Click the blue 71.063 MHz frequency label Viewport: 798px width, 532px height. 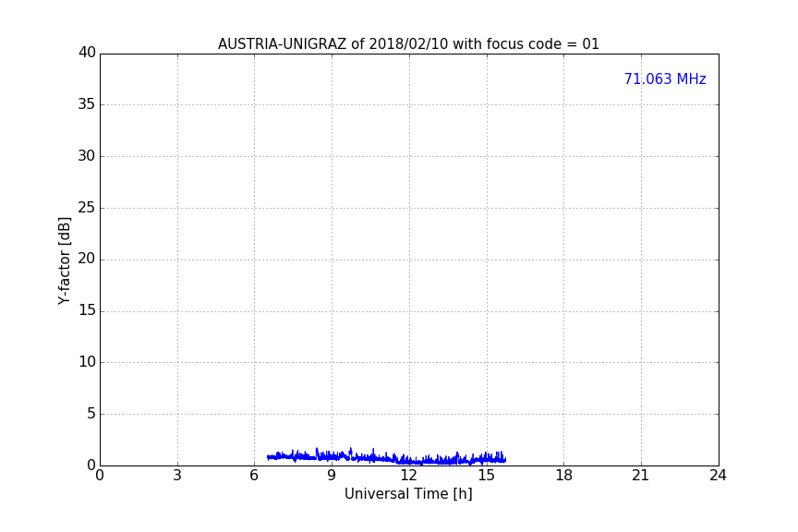(x=665, y=79)
